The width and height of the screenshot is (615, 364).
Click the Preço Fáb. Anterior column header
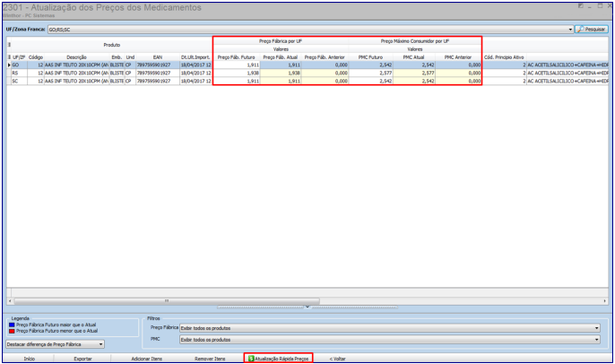[x=325, y=57]
